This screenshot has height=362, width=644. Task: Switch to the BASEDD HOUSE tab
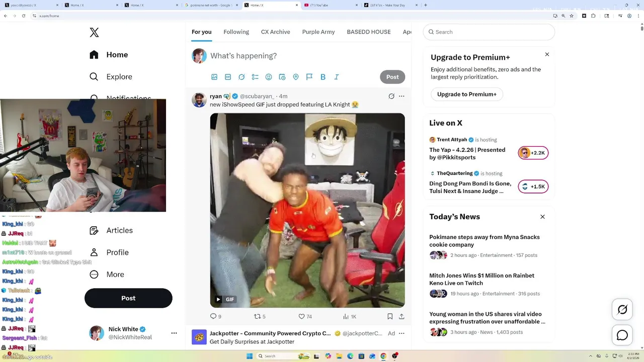369,32
